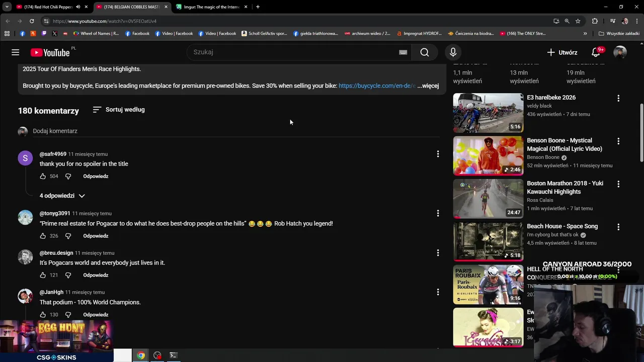Click the Chrome address bar URL
644x362 pixels.
(105, 21)
